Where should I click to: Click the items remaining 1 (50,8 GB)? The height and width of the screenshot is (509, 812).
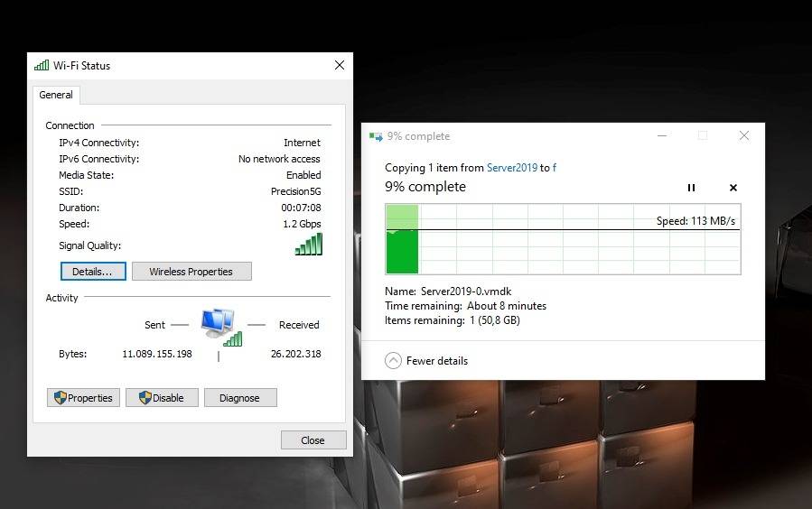(495, 320)
